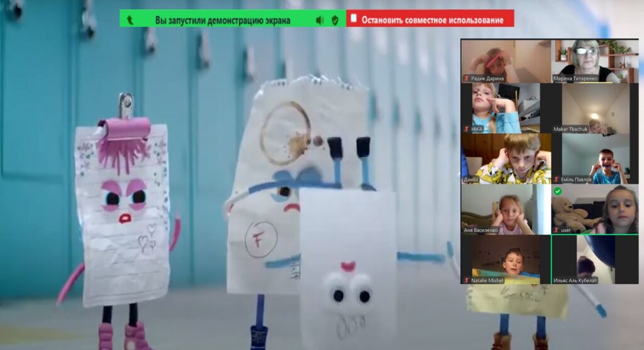The image size is (644, 350).
Task: Click the muted mic icon beside Радик Дарина
Action: click(x=466, y=79)
